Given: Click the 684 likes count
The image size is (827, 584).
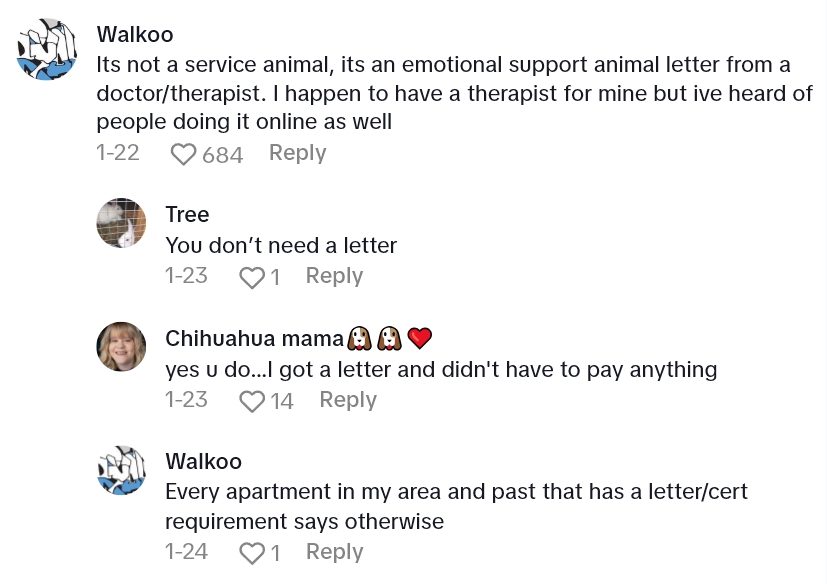Looking at the screenshot, I should [222, 154].
